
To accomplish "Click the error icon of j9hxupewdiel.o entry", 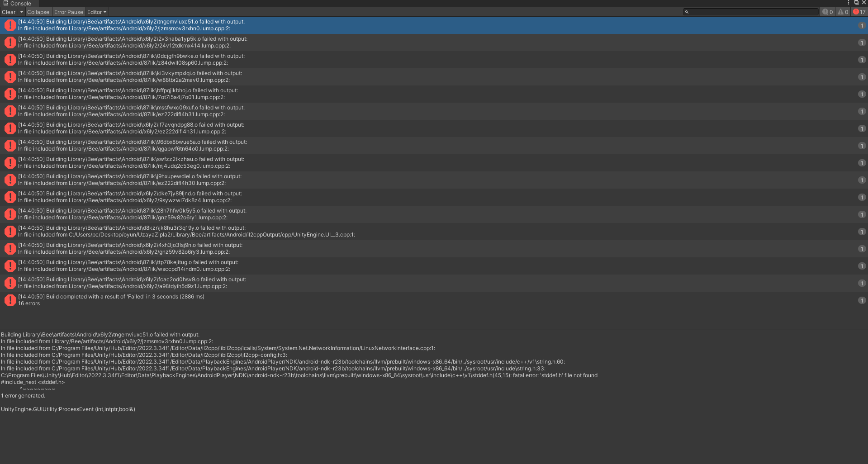I will (10, 180).
